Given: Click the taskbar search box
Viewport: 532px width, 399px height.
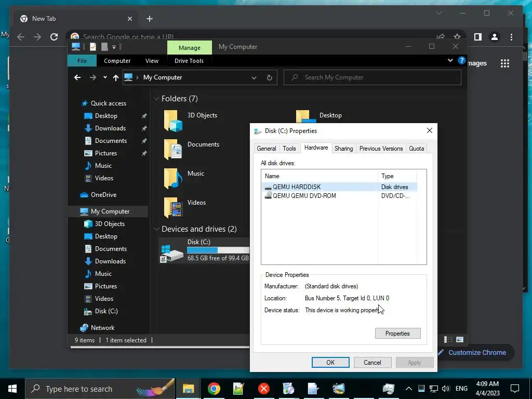Looking at the screenshot, I should 100,389.
